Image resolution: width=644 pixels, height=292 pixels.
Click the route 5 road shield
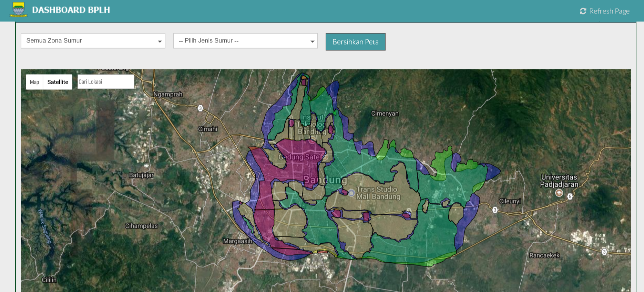tap(570, 196)
